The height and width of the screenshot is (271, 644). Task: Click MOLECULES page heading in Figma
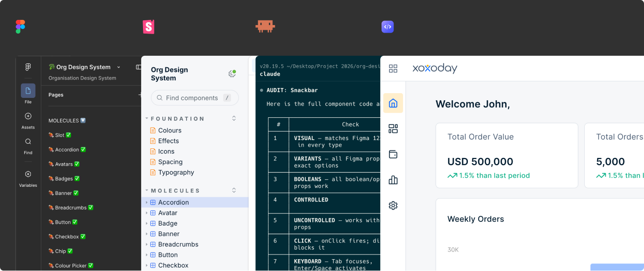(67, 121)
